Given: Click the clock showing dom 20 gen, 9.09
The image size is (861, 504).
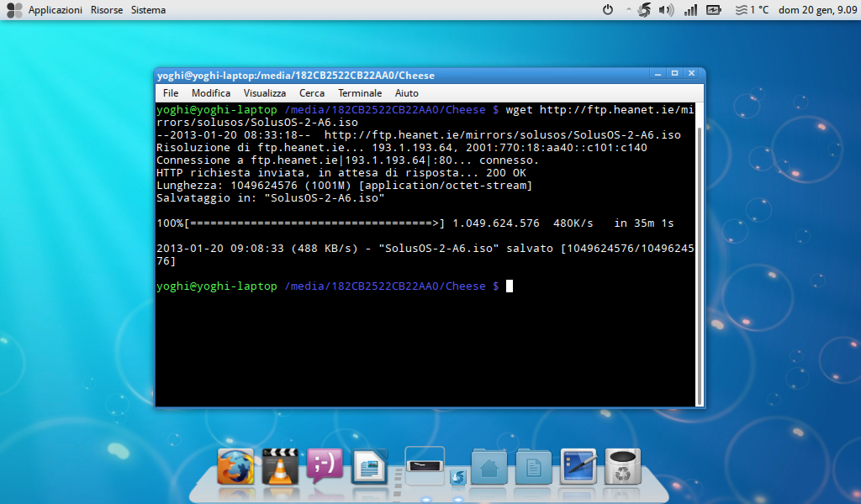Looking at the screenshot, I should click(817, 10).
